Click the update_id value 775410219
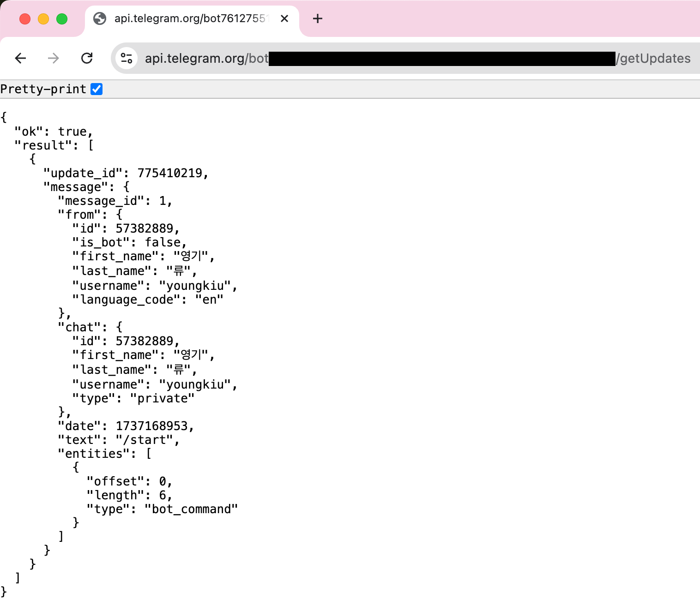 tap(170, 173)
